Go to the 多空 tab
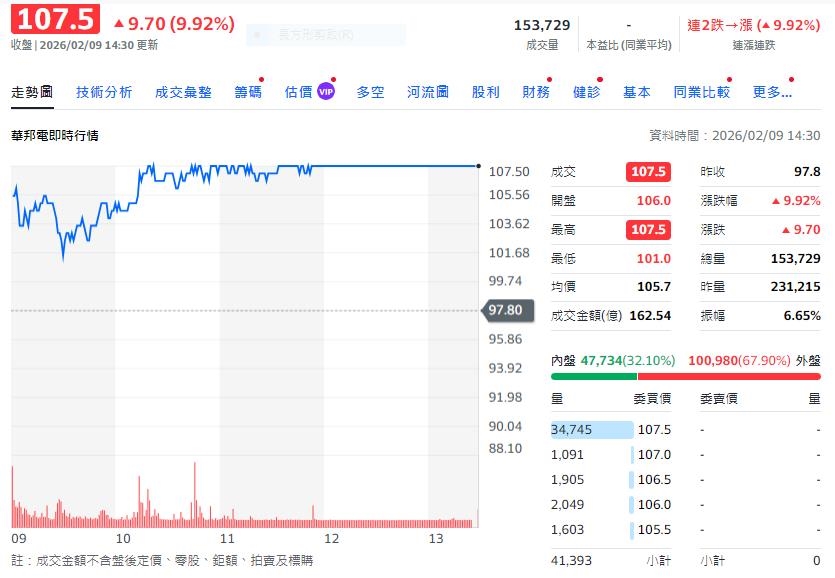The width and height of the screenshot is (835, 578). [370, 92]
